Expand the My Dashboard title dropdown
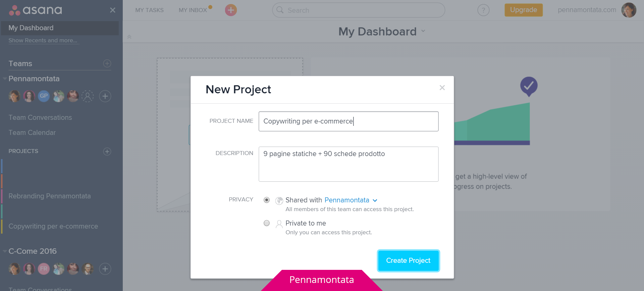Viewport: 644px width, 291px height. tap(423, 31)
